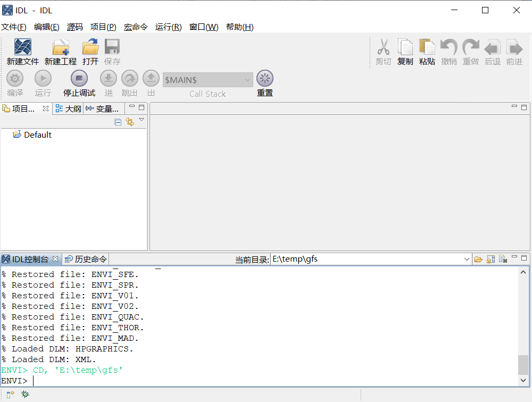Minimize the console panel
The image size is (532, 402).
[x=514, y=256]
